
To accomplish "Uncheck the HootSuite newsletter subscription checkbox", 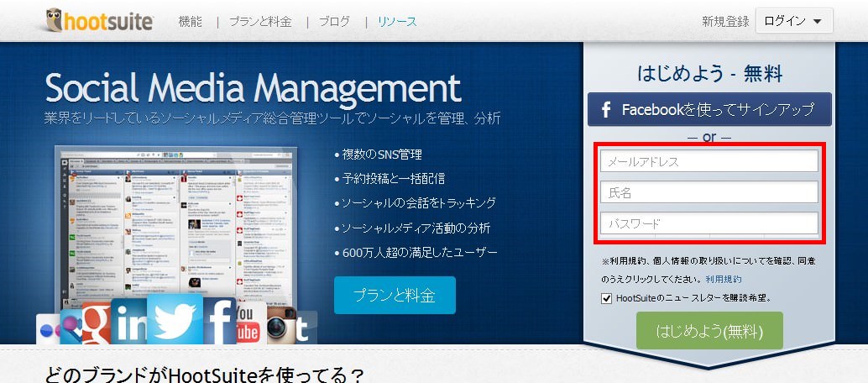I will pyautogui.click(x=606, y=298).
